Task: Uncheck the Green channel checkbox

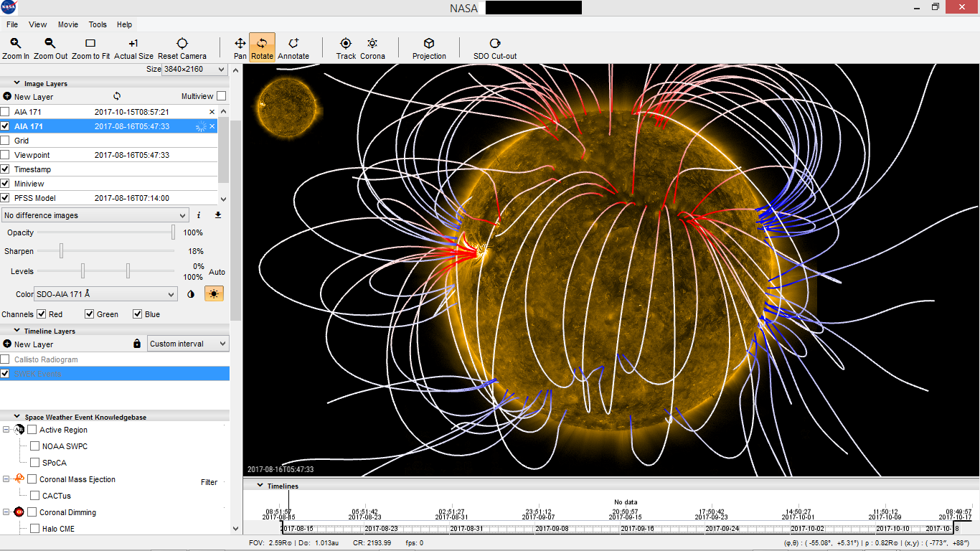Action: pos(90,314)
